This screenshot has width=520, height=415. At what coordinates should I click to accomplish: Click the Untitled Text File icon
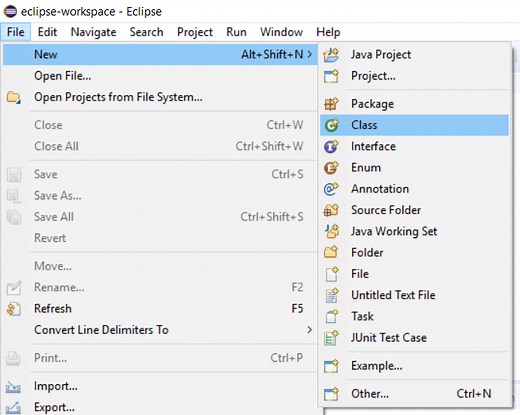332,295
